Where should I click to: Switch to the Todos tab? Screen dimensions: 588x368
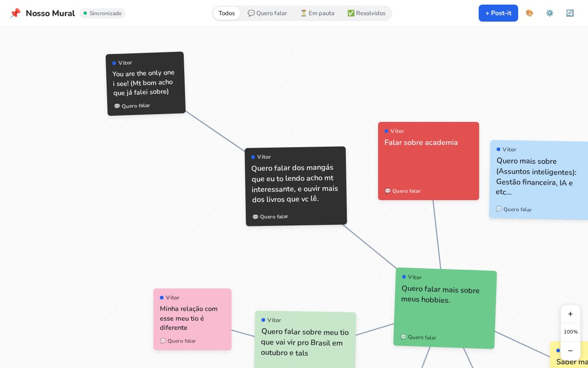[x=226, y=13]
